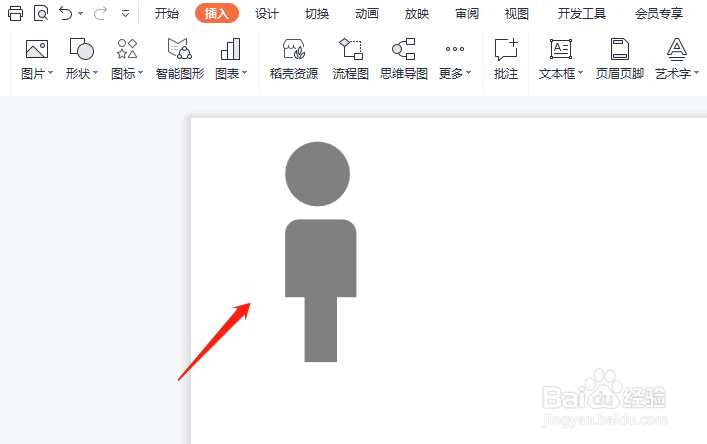Expand the 形状 dropdown arrow
707x444 pixels.
tap(95, 73)
